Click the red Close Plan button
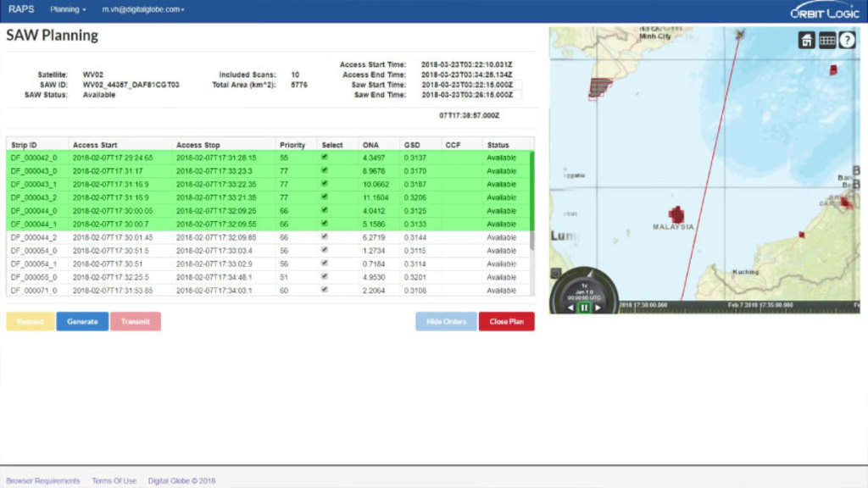Screen dimensions: 868x488 point(506,321)
